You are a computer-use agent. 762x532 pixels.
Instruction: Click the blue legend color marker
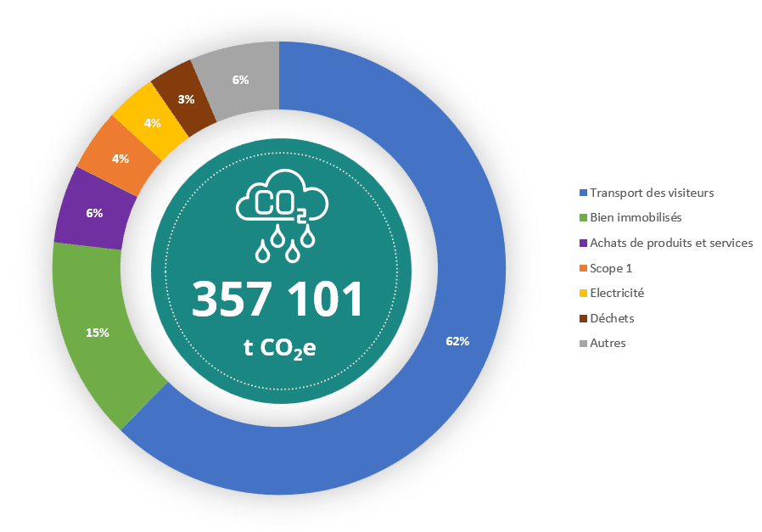[x=581, y=192]
